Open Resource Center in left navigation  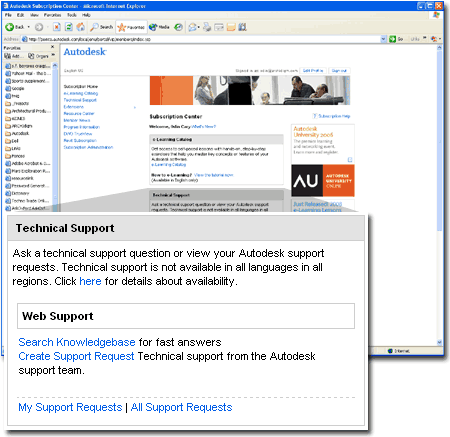(79, 114)
